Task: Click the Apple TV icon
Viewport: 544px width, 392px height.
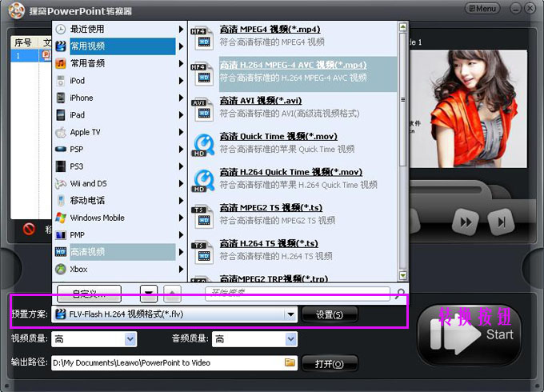Action: 61,132
